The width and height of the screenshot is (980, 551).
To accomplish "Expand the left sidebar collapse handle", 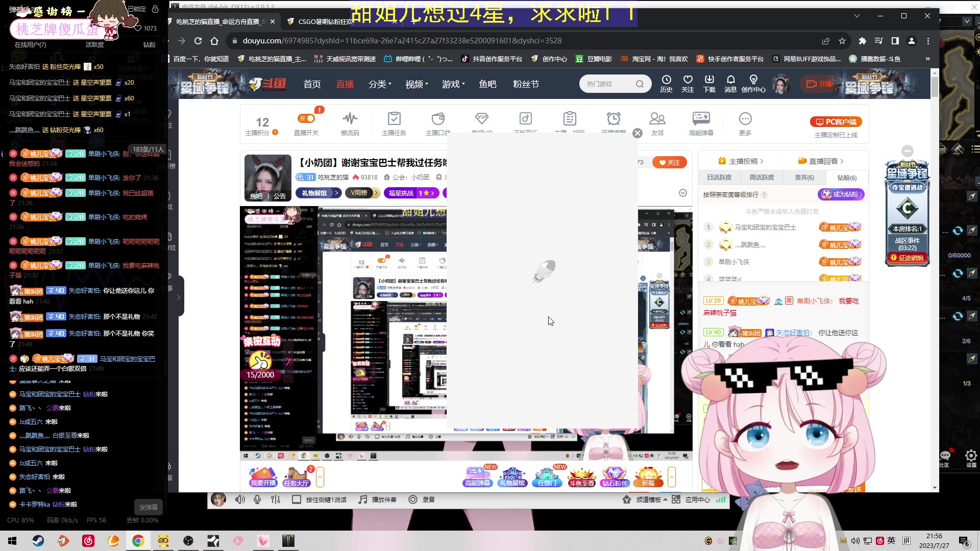I will click(178, 297).
